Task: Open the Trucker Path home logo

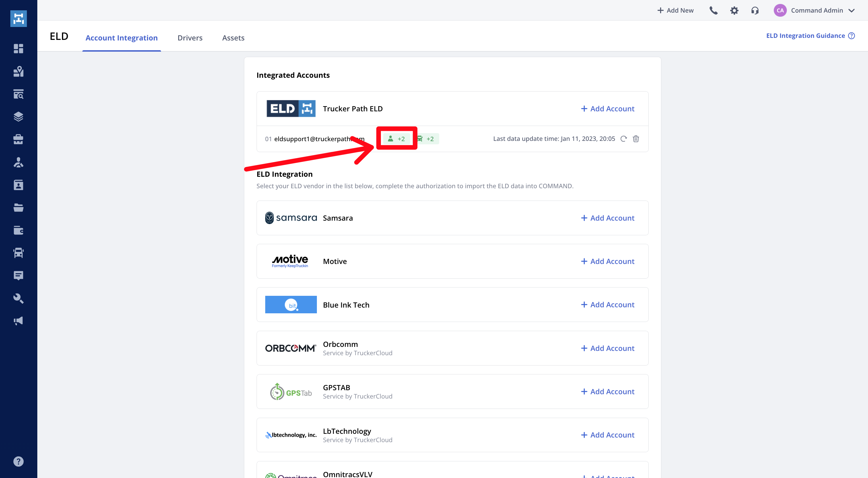Action: pyautogui.click(x=19, y=19)
